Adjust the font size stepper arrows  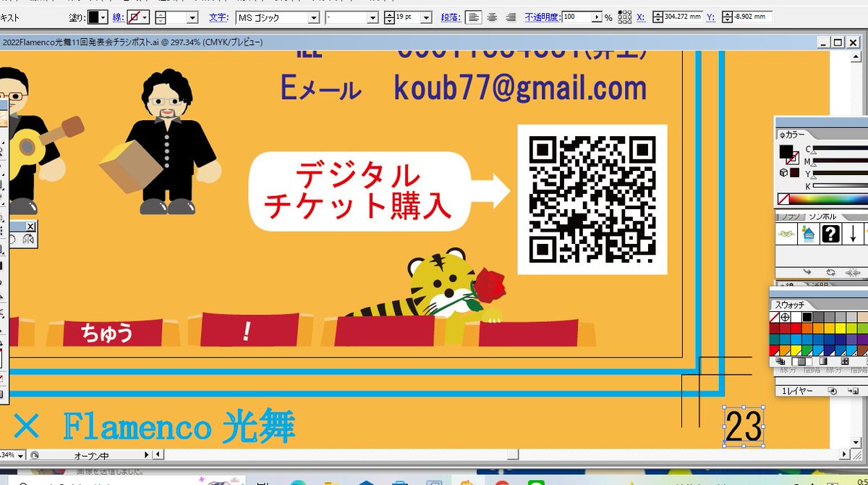[389, 17]
